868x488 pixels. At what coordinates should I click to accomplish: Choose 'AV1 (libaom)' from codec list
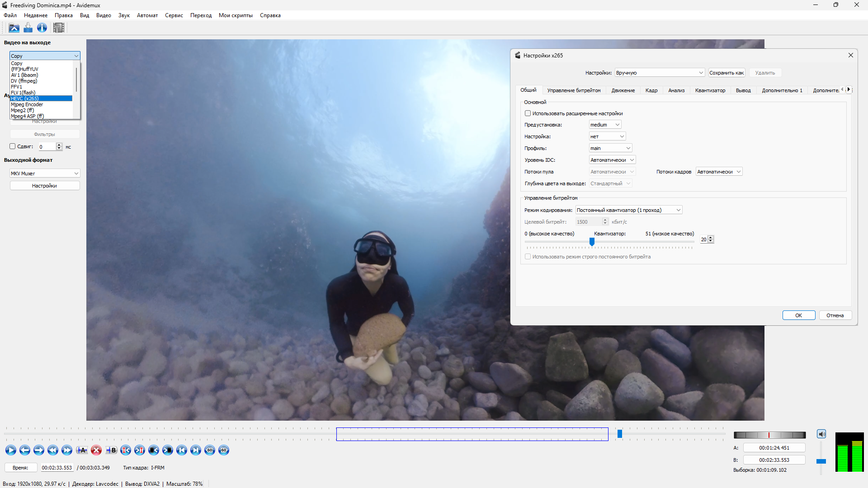41,75
